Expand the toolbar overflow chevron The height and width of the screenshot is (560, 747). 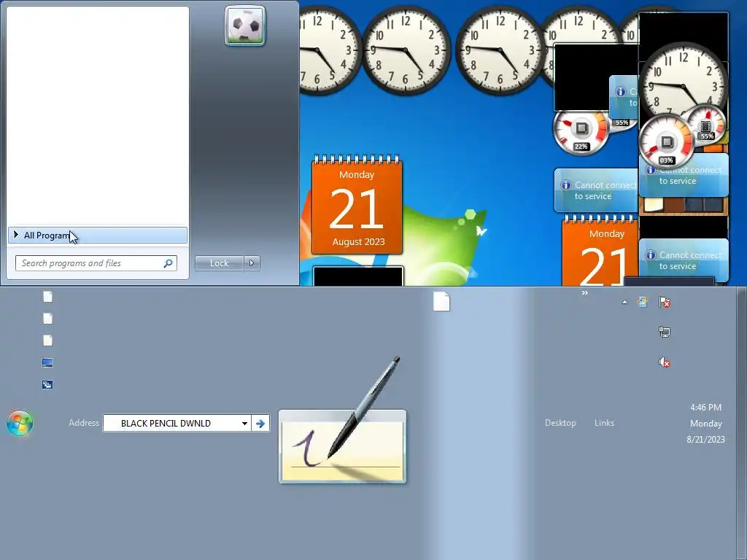(x=584, y=292)
